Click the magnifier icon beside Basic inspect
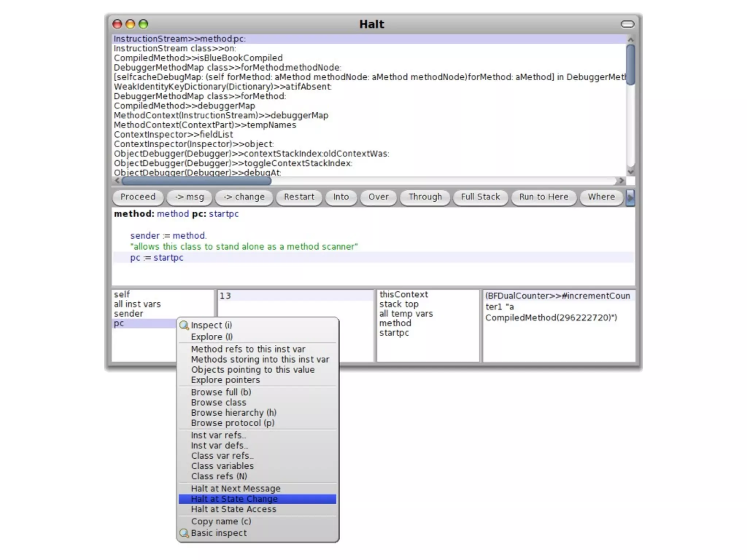This screenshot has height=560, width=747. 184,533
